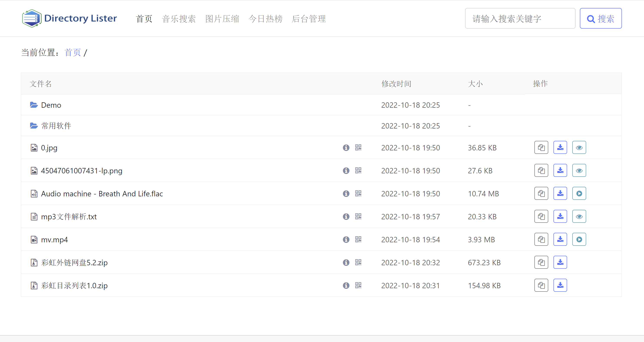Click the 搜索 search button
The height and width of the screenshot is (342, 644).
click(x=600, y=18)
